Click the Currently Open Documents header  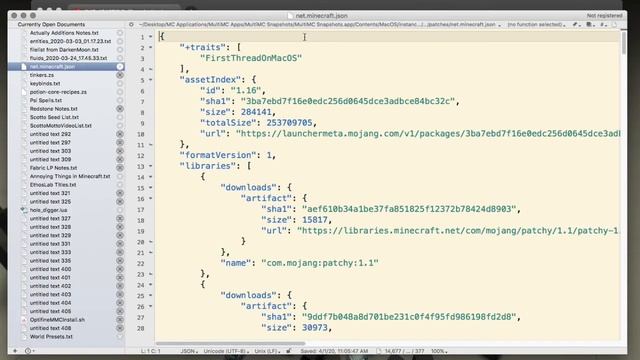coord(51,24)
